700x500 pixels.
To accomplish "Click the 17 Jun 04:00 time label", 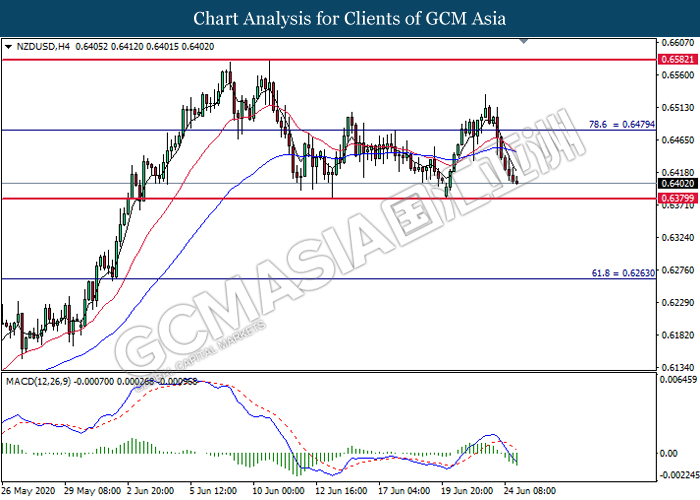I will coord(404,491).
